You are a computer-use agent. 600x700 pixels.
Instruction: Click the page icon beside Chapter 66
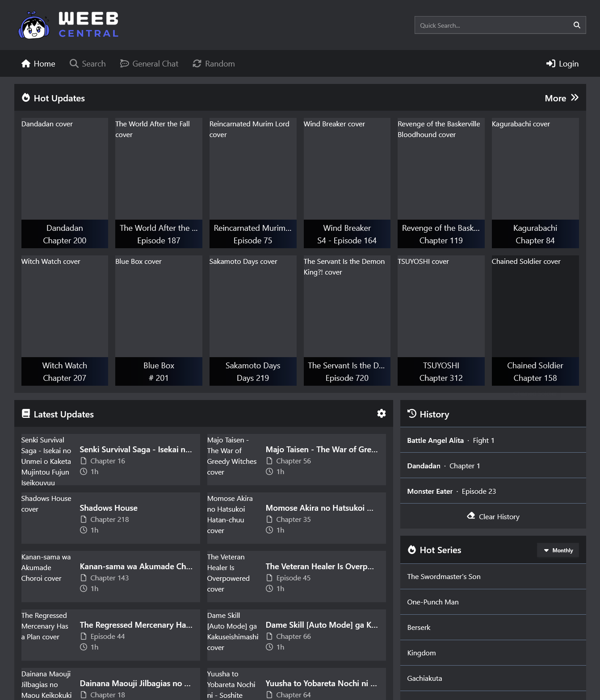coord(269,636)
